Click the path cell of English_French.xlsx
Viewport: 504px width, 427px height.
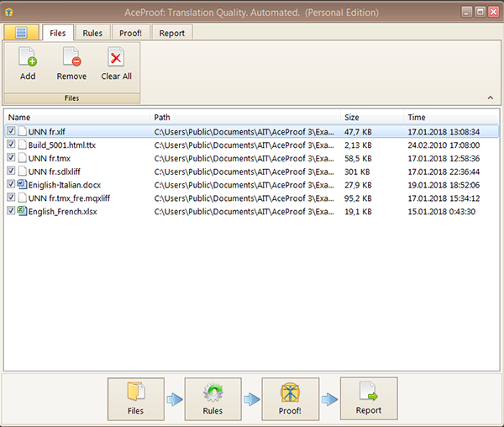tap(244, 212)
